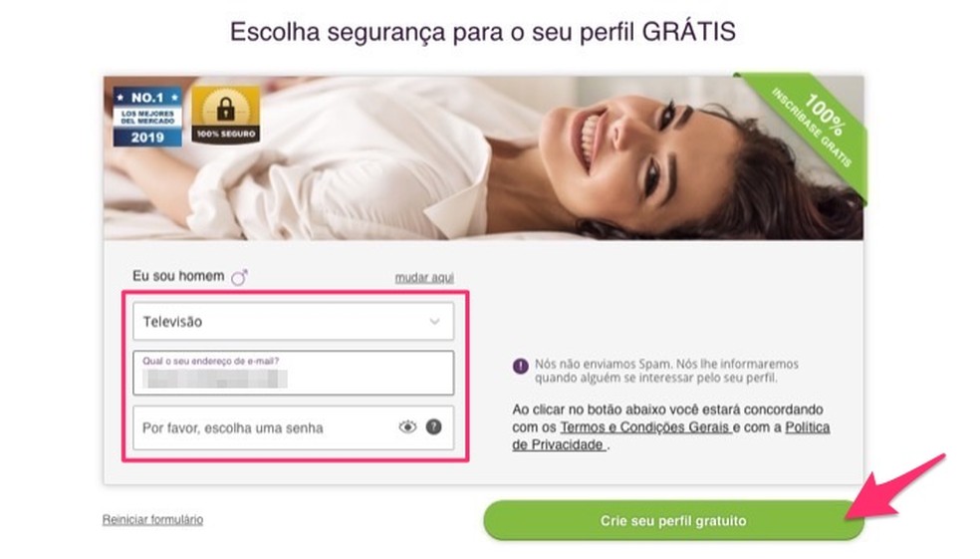Click Reiniciar formulário link
The height and width of the screenshot is (559, 980).
pyautogui.click(x=152, y=519)
